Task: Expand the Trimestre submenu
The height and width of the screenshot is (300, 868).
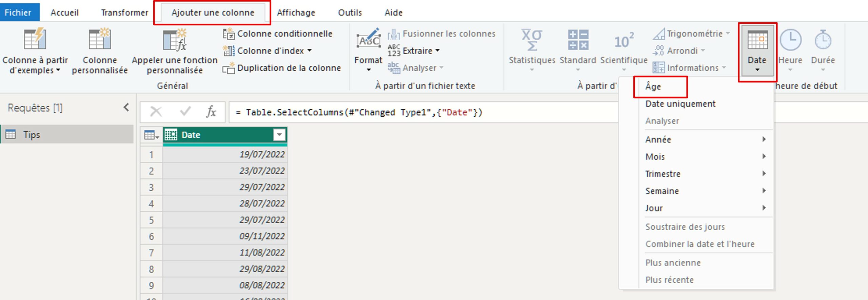Action: [x=705, y=174]
